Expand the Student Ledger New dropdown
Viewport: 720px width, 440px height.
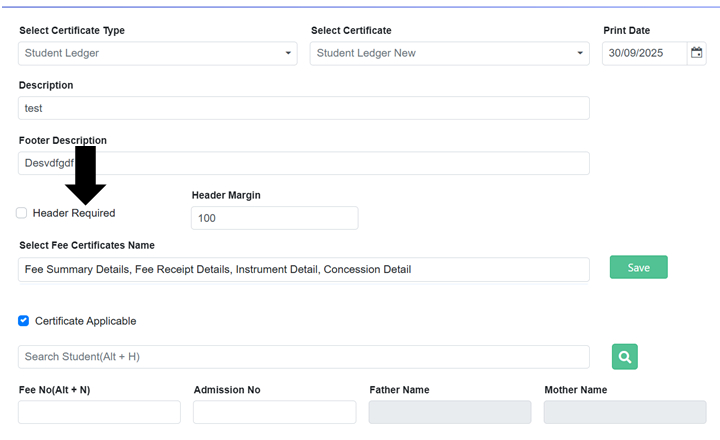[449, 53]
